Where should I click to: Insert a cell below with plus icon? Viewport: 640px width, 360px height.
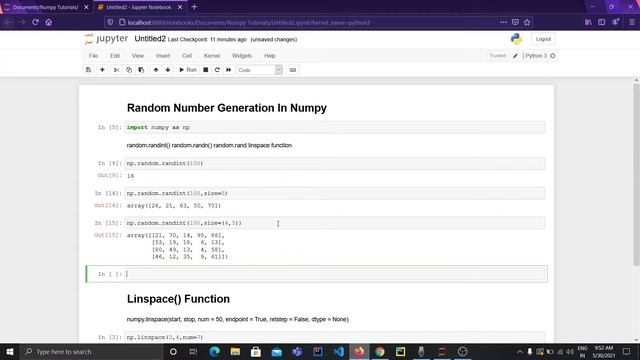pyautogui.click(x=102, y=70)
